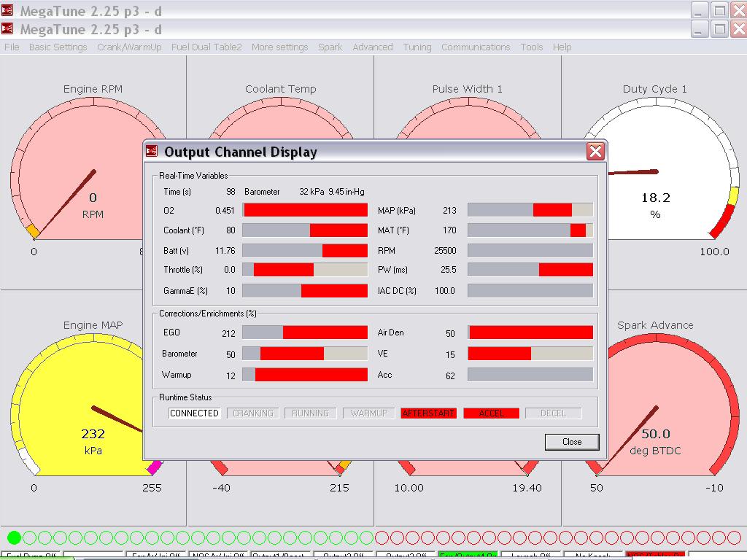Click the Warmup correction bar
747x560 pixels.
tap(305, 375)
